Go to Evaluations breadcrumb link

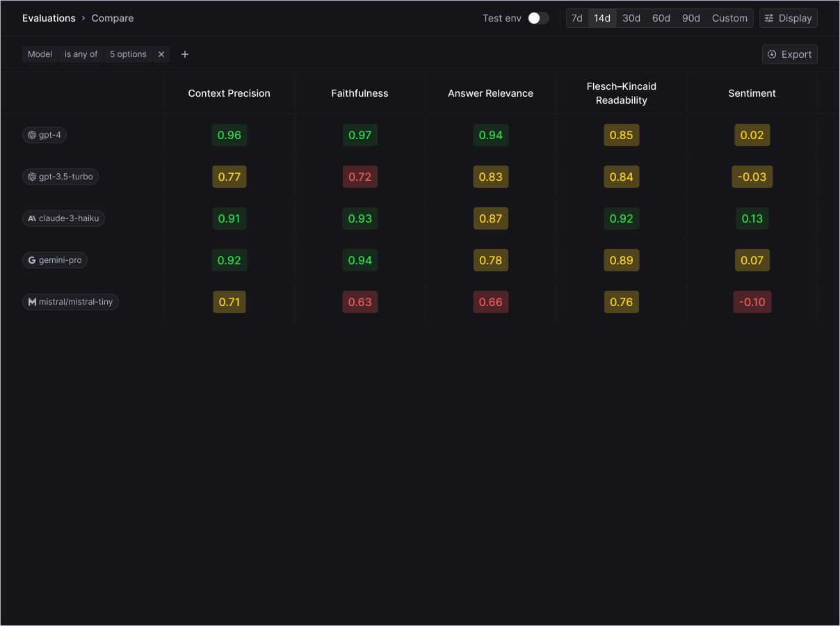(49, 18)
